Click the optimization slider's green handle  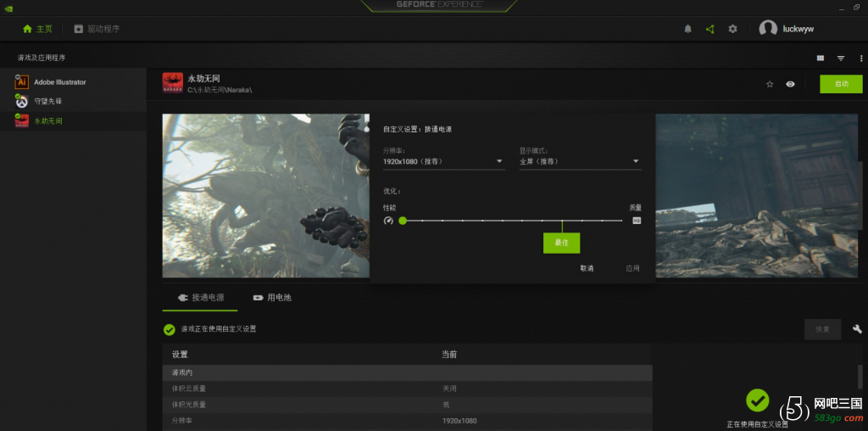pyautogui.click(x=403, y=221)
